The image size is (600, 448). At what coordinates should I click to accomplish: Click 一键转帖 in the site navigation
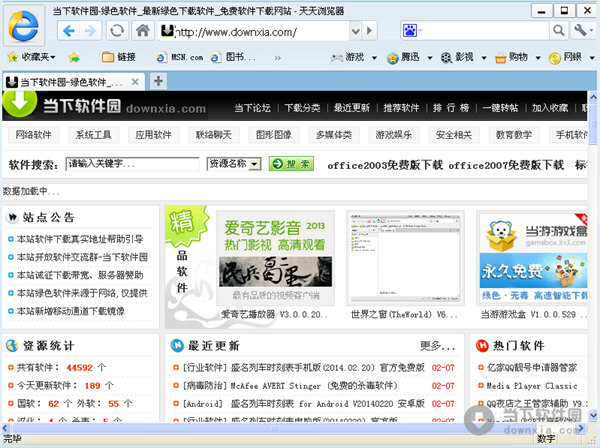500,108
